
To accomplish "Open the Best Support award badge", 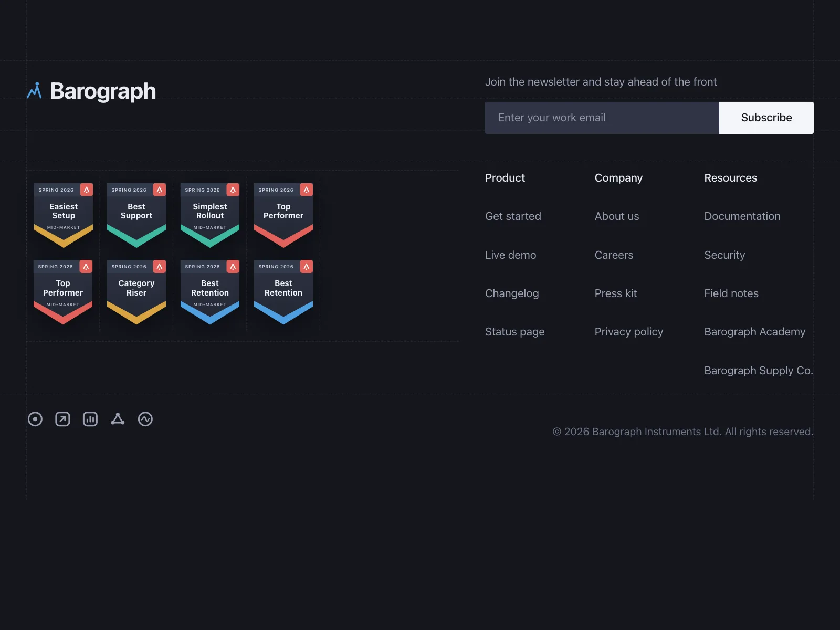I will tap(136, 215).
